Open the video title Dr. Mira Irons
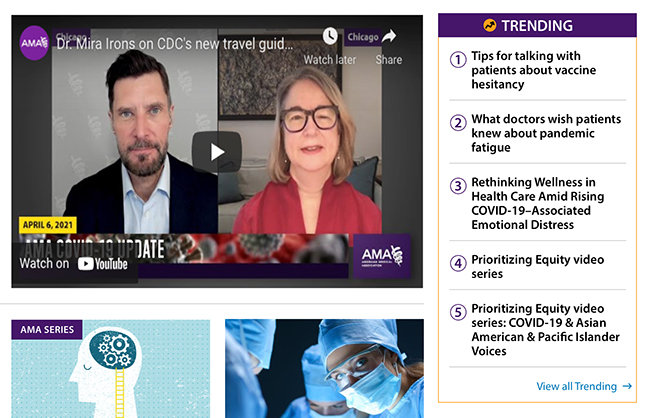Viewport: 650px width, 418px height. (x=175, y=44)
